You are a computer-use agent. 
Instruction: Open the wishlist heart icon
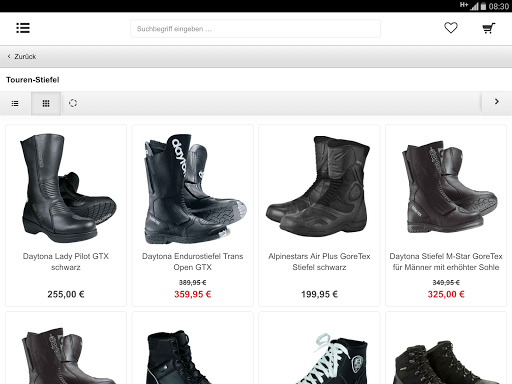pos(451,28)
